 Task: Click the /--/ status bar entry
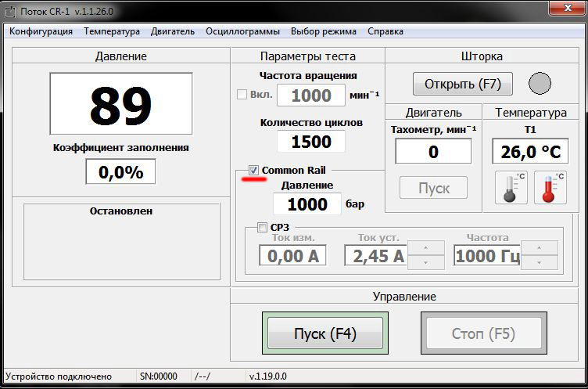click(x=203, y=376)
